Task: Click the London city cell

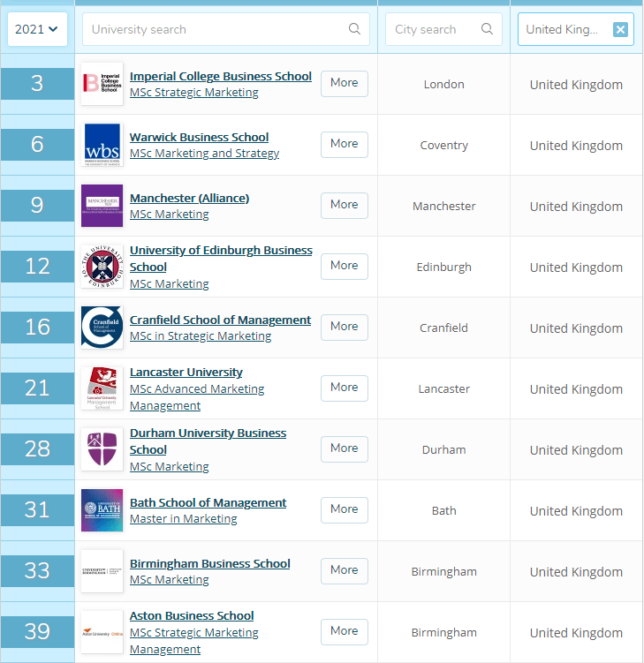Action: click(443, 84)
